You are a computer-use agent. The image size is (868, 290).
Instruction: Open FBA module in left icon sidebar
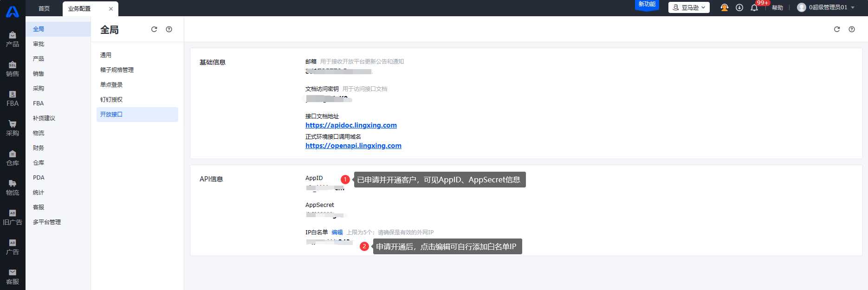[13, 99]
